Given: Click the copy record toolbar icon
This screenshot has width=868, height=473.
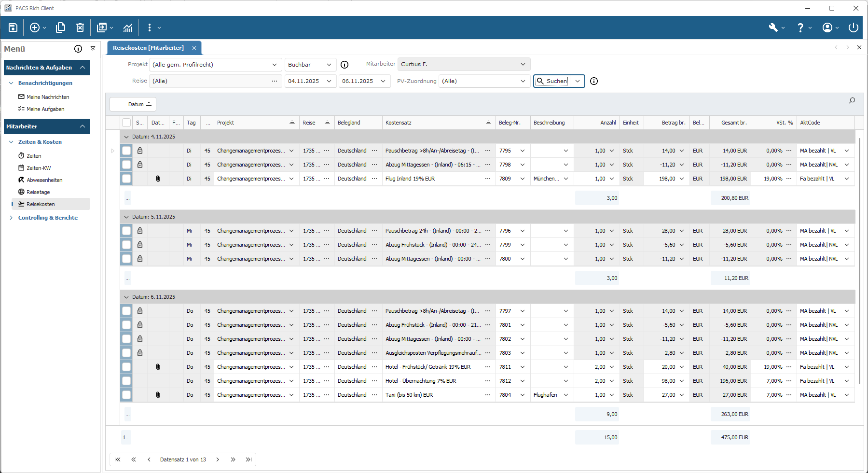Looking at the screenshot, I should coord(61,28).
